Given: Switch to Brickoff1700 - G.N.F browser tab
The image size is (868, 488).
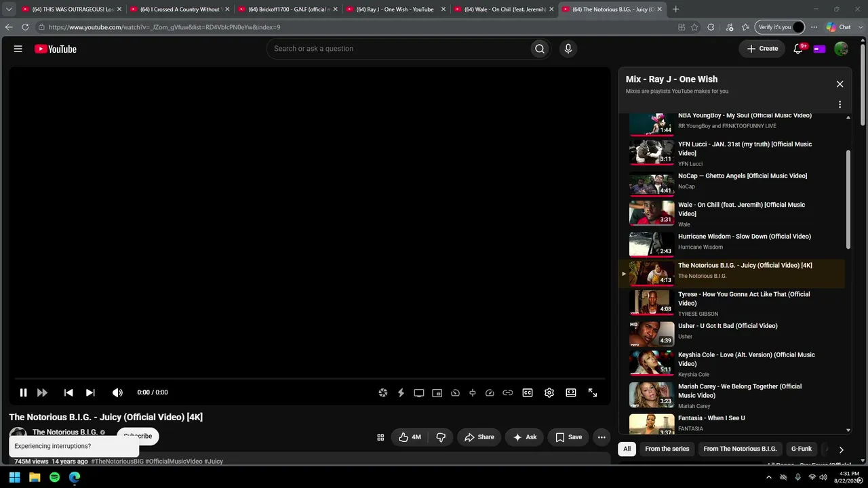Looking at the screenshot, I should point(288,9).
